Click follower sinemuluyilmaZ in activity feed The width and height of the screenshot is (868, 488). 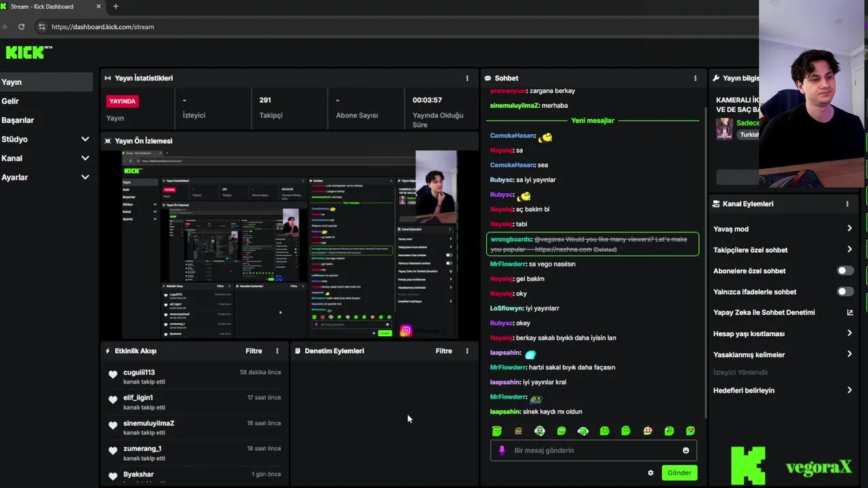149,424
